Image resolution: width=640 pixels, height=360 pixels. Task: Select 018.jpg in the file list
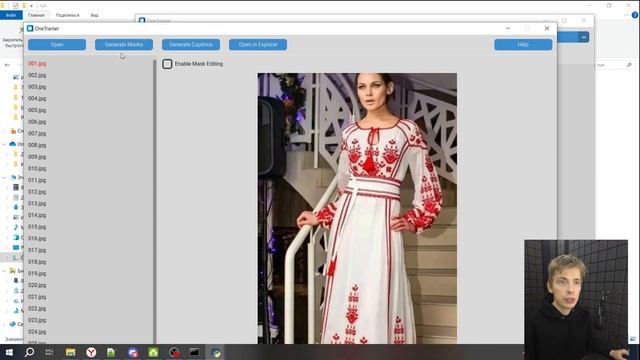pyautogui.click(x=37, y=262)
